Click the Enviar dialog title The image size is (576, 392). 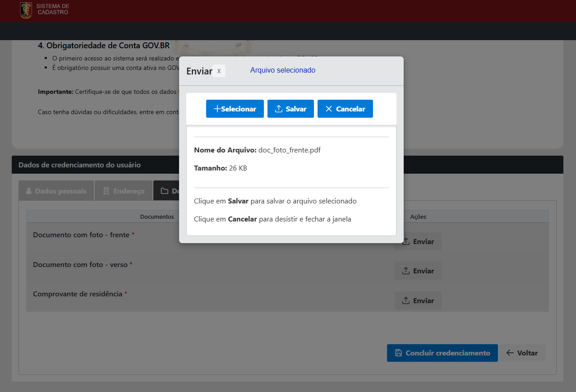pyautogui.click(x=199, y=71)
